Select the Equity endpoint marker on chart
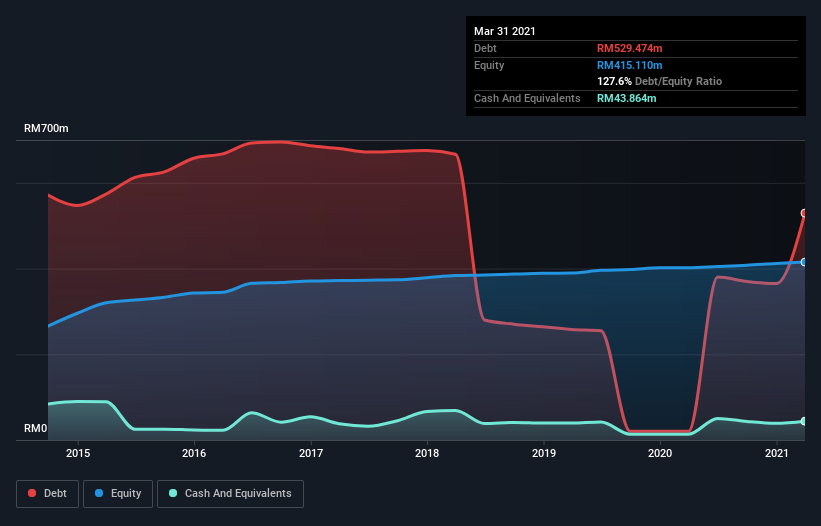Image resolution: width=821 pixels, height=526 pixels. point(804,262)
